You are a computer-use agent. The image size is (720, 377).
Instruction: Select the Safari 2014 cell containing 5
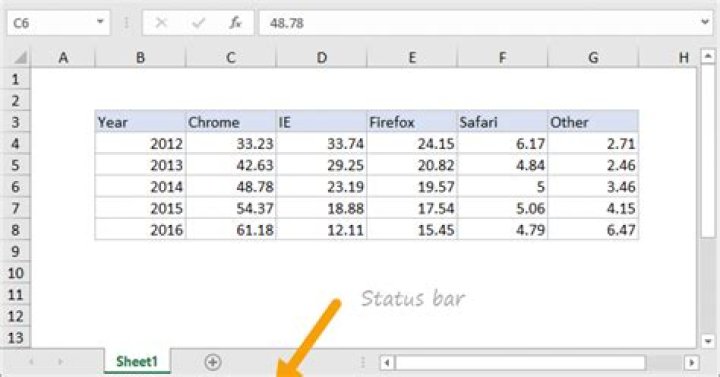pos(502,187)
